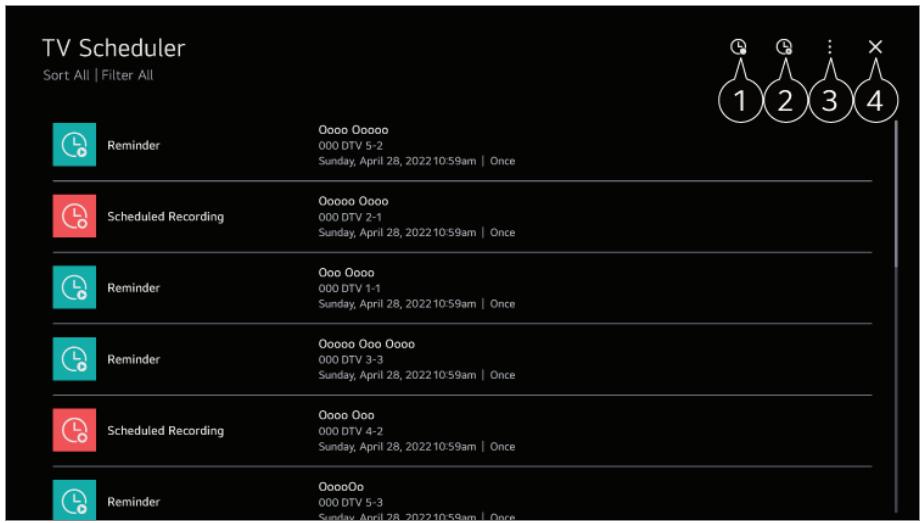Select the Scheduled Recording label for DTV 2-1
921x523 pixels.
click(165, 217)
